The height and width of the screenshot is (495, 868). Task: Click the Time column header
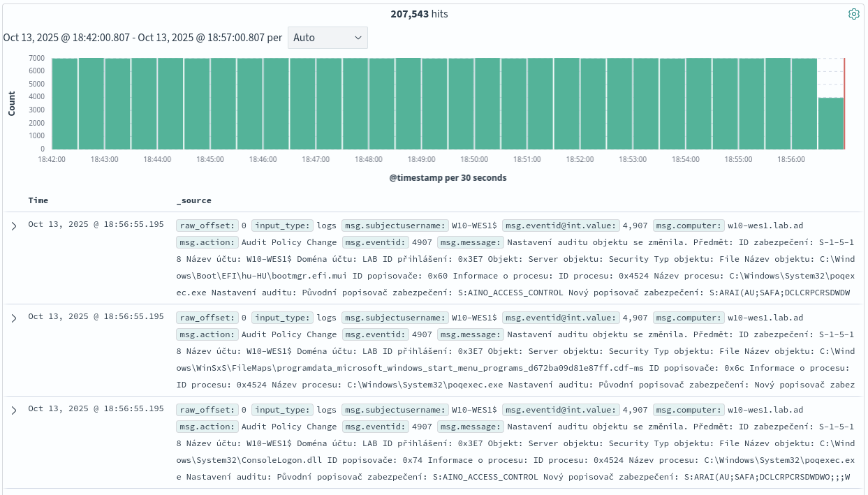coord(38,200)
